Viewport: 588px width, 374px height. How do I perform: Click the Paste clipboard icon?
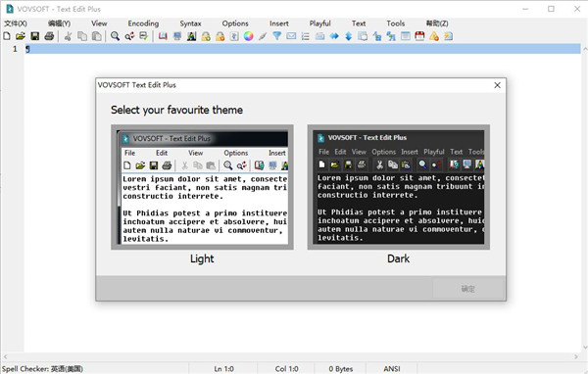click(x=96, y=36)
